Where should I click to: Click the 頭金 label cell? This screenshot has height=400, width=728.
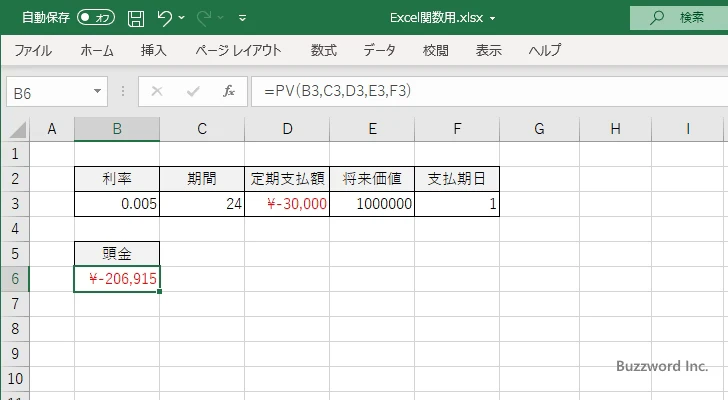(117, 254)
